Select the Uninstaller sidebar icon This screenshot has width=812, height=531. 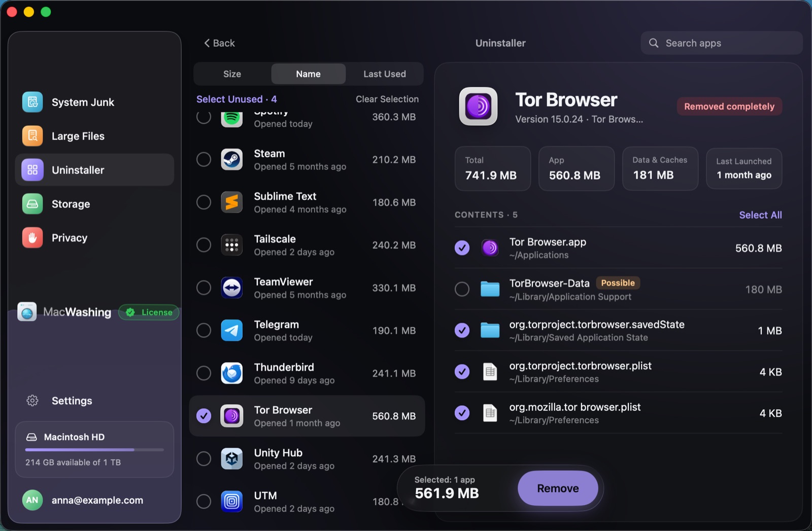point(32,170)
